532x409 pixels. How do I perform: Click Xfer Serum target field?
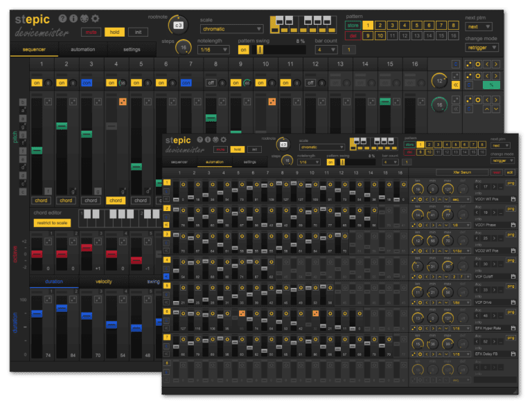pos(463,172)
